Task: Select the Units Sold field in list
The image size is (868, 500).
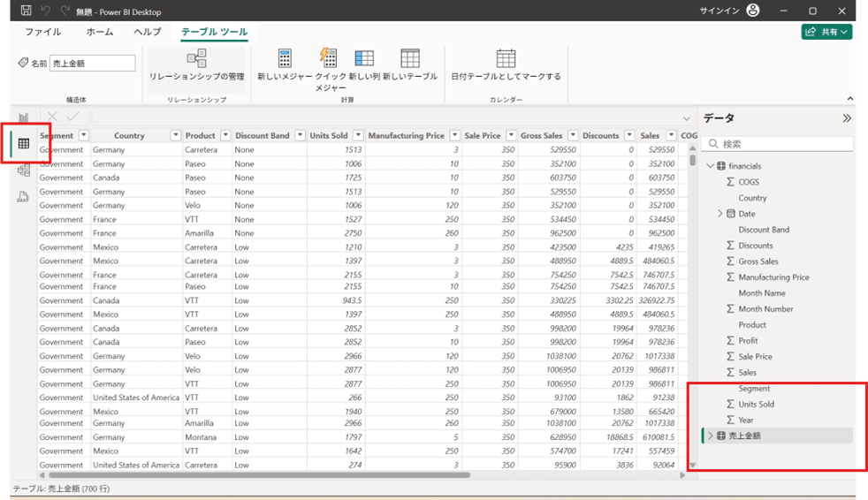Action: tap(756, 405)
